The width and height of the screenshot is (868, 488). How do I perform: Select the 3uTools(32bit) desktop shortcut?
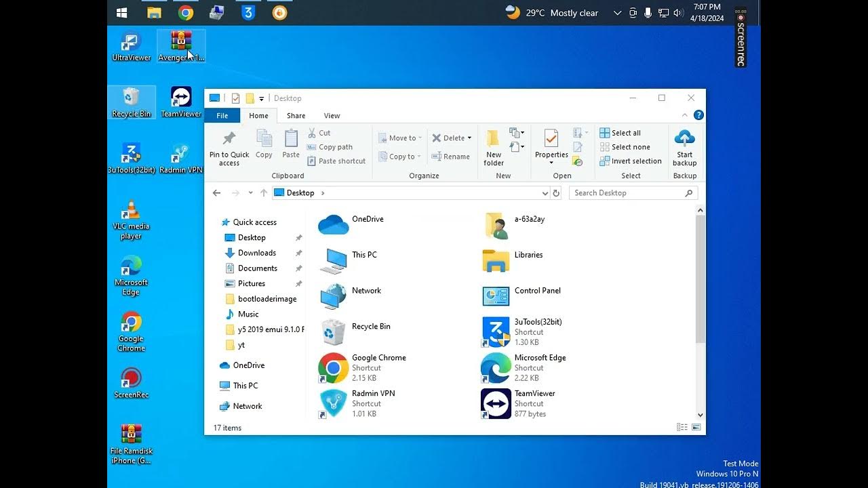click(x=131, y=159)
